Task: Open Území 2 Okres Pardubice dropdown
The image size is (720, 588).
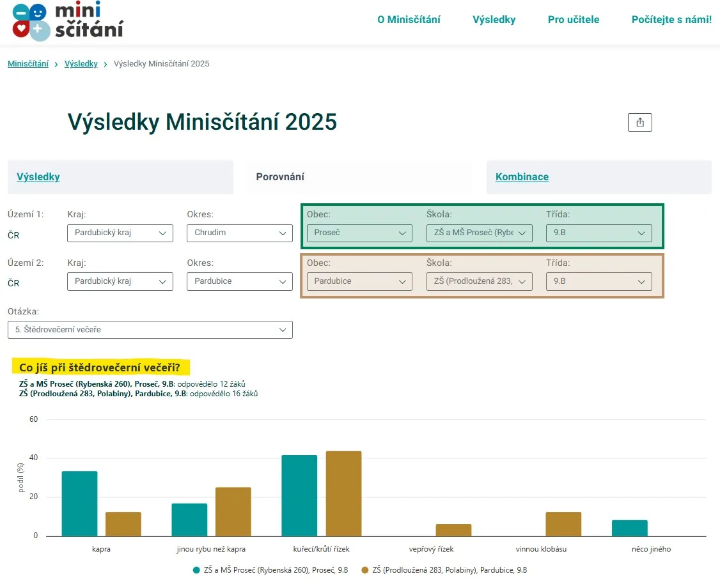Action: tap(240, 281)
